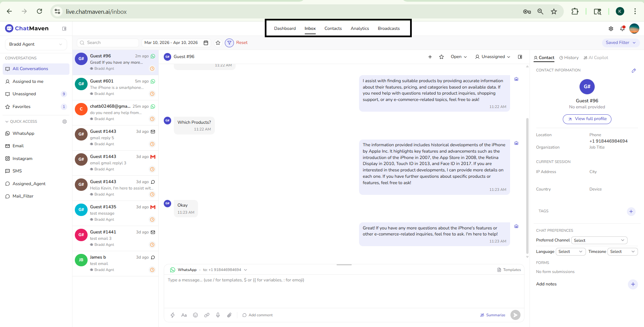Screen dimensions: 644x327
Task: Open WhatsApp channel from Quick Access sidebar
Action: click(x=23, y=133)
